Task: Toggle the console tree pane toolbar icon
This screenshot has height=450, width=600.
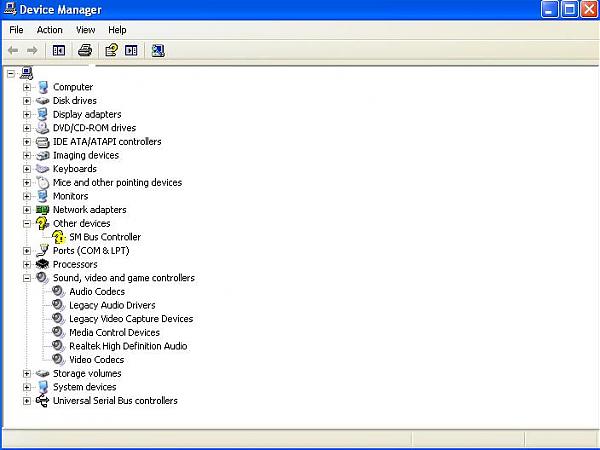Action: (59, 50)
